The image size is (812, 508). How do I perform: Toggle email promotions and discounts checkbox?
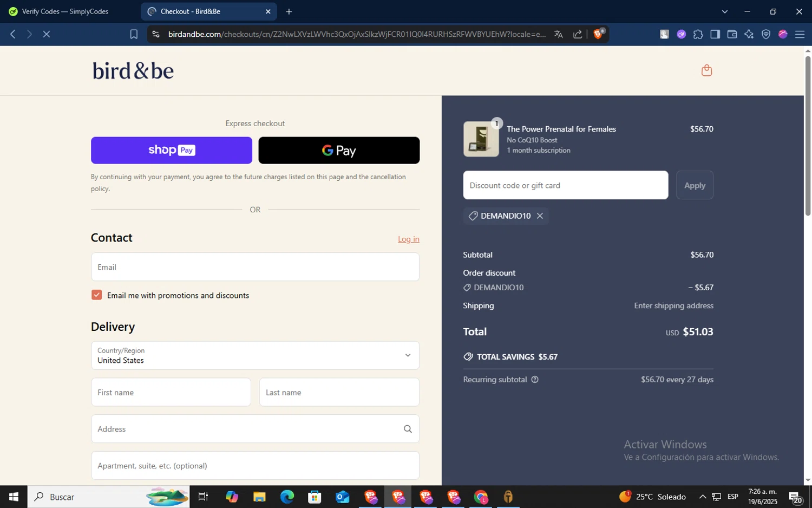(x=97, y=295)
